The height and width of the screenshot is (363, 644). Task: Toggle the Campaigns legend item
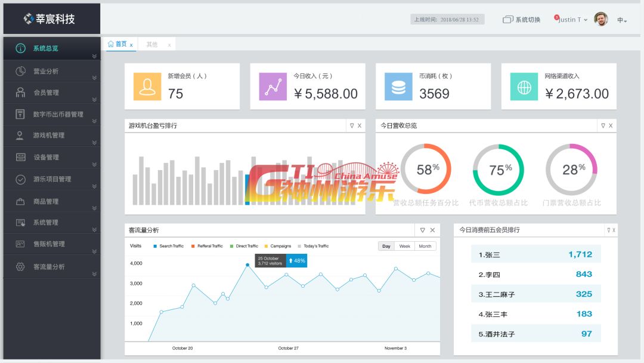click(278, 246)
